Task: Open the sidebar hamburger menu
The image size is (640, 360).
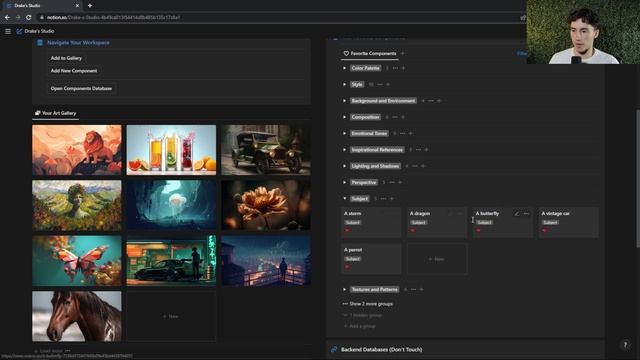Action: (8, 31)
